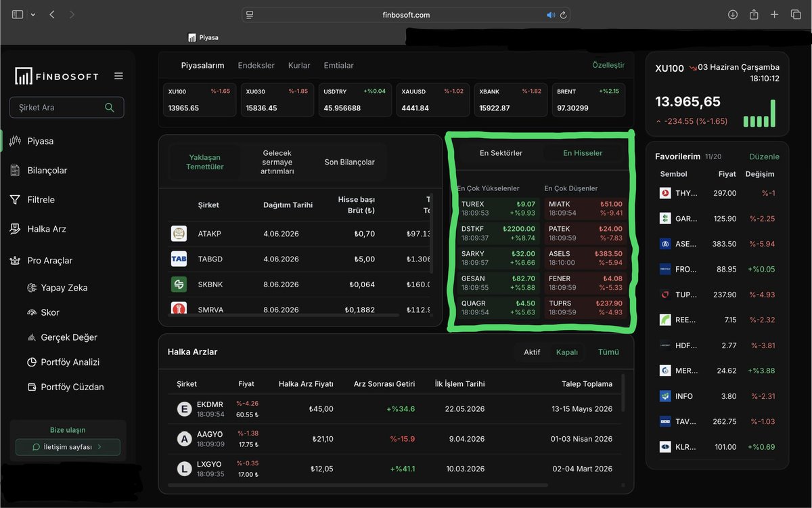Viewport: 812px width, 508px height.
Task: Switch to the Kurlar tab
Action: [x=299, y=66]
